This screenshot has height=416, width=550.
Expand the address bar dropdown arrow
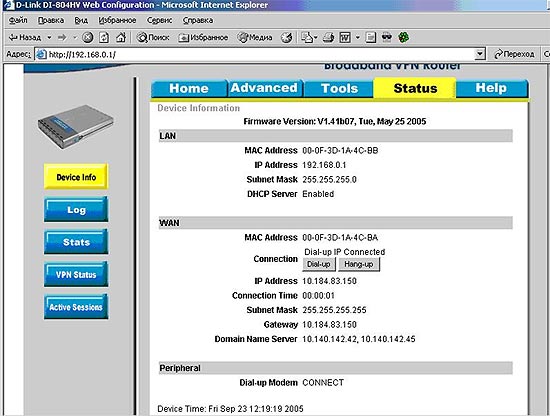479,54
